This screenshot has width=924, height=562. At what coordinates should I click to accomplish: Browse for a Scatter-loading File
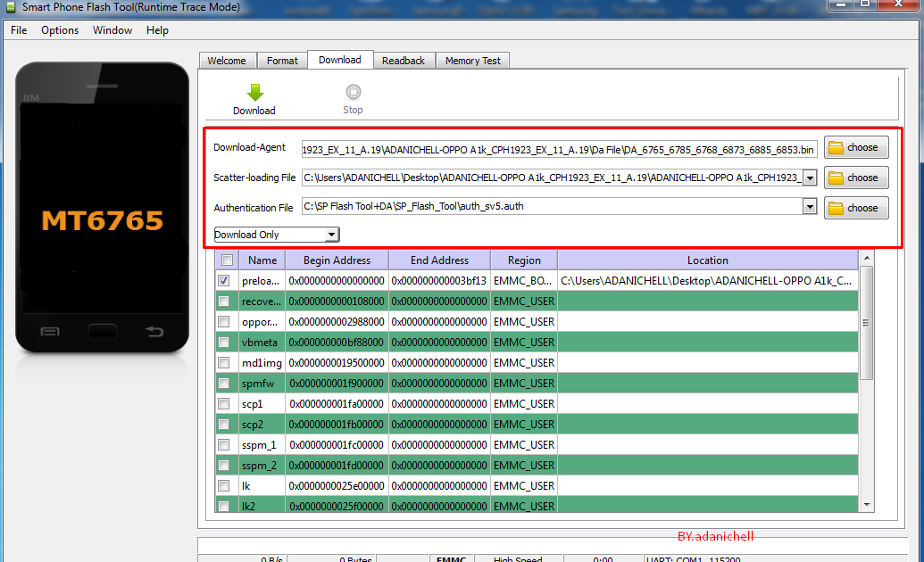[854, 177]
